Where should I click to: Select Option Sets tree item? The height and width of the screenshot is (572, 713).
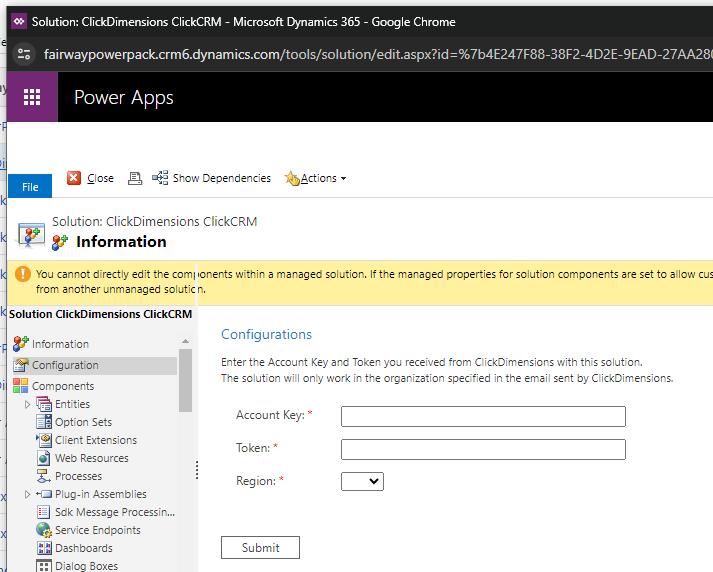[83, 422]
